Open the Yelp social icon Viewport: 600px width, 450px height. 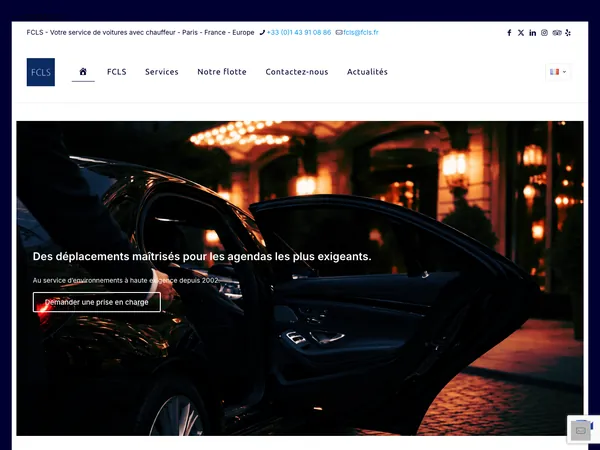(x=568, y=33)
